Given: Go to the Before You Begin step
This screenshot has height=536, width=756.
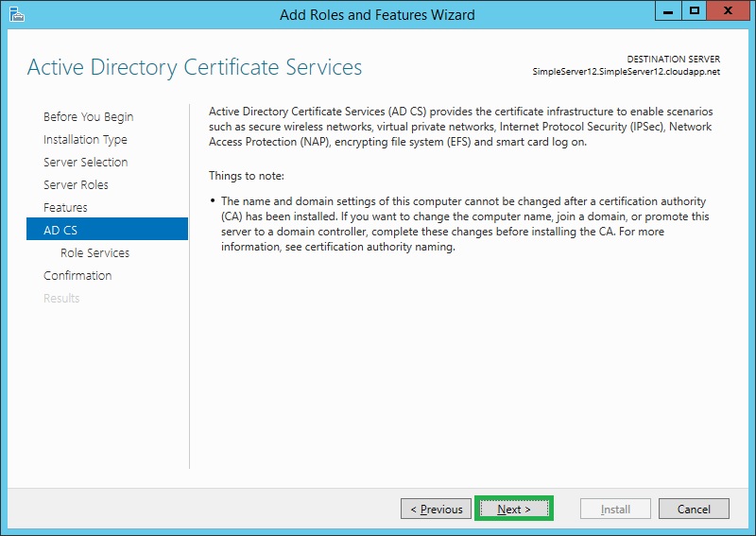Looking at the screenshot, I should [x=89, y=117].
